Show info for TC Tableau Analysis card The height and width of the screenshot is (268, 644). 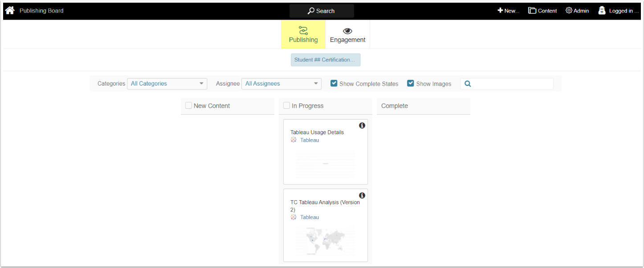[x=362, y=195]
